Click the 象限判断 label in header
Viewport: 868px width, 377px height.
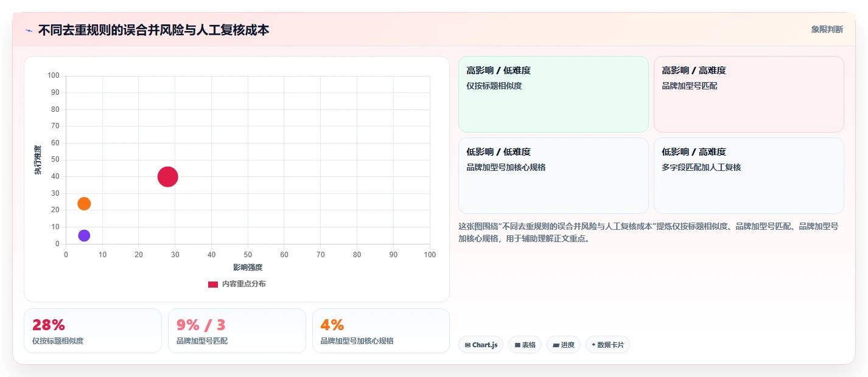(x=827, y=29)
